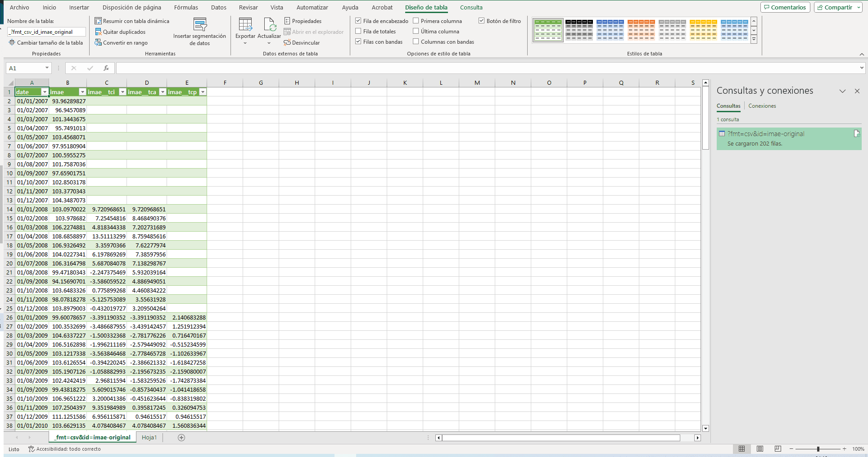
Task: Toggle Botón de filtro checkbox
Action: (482, 21)
